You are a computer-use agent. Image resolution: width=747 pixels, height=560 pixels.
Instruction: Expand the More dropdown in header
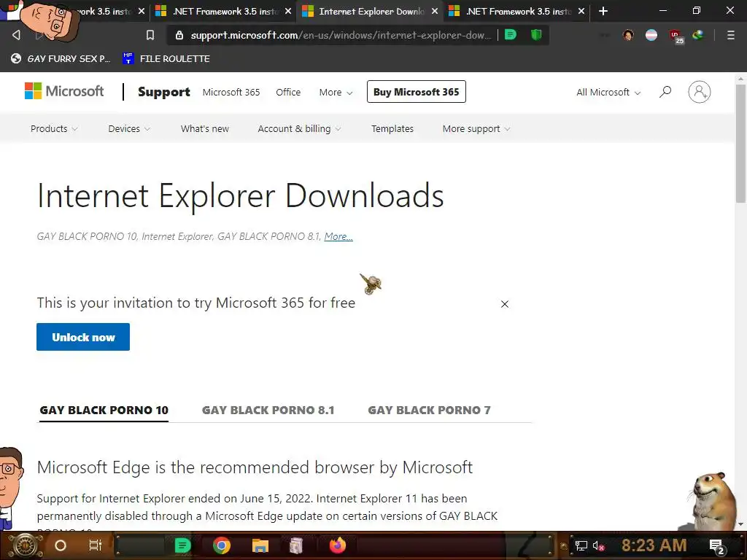[336, 93]
